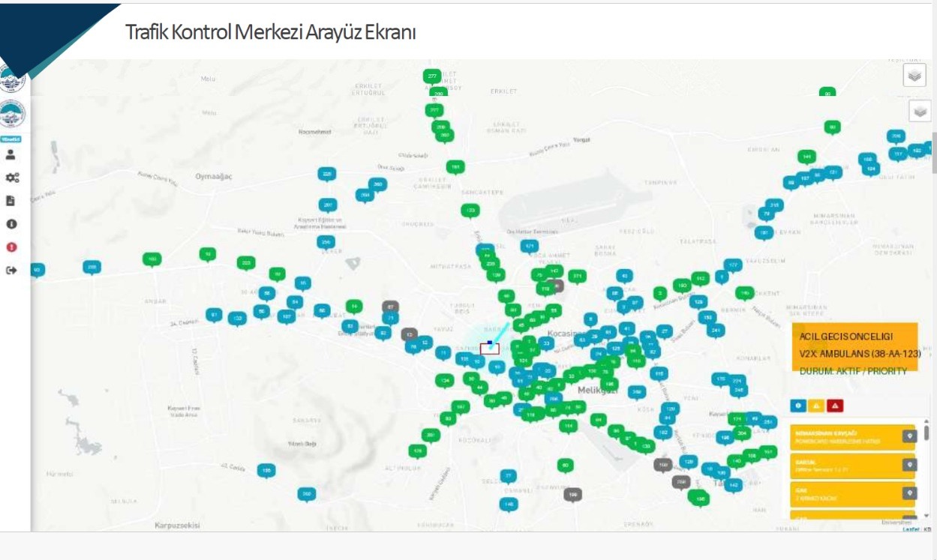Select green intersection marker 277 on map
Viewport: 937px width, 560px height.
432,76
